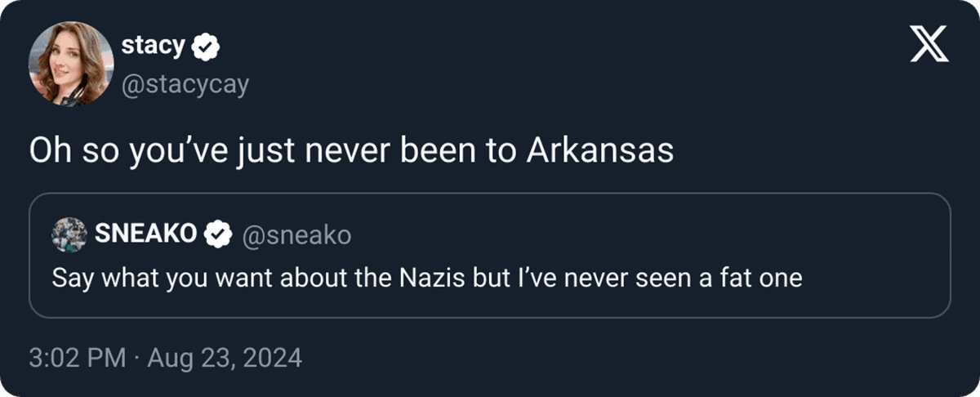Click SNEAKO's verified checkmark badge
The height and width of the screenshot is (397, 980).
coord(217,235)
